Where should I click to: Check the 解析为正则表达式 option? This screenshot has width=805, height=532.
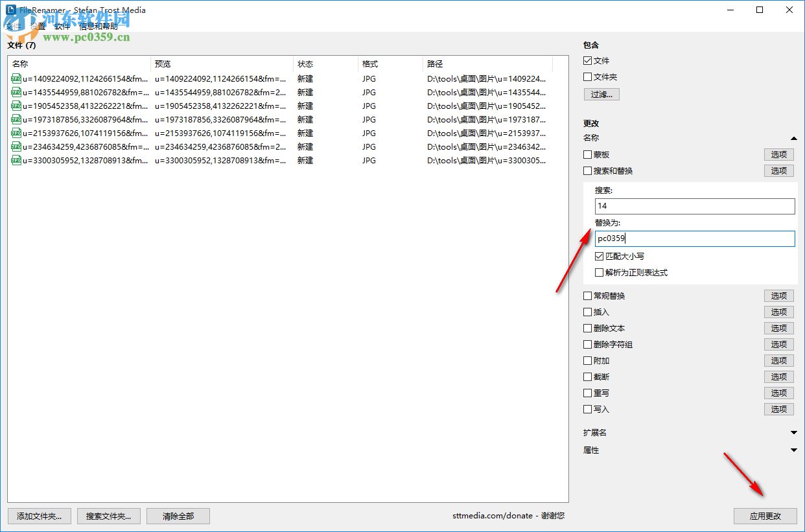(x=600, y=272)
